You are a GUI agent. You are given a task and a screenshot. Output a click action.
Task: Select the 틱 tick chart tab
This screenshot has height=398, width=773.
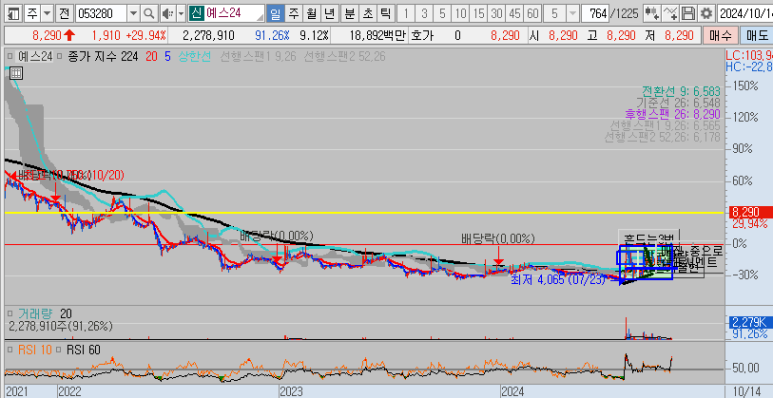(386, 13)
